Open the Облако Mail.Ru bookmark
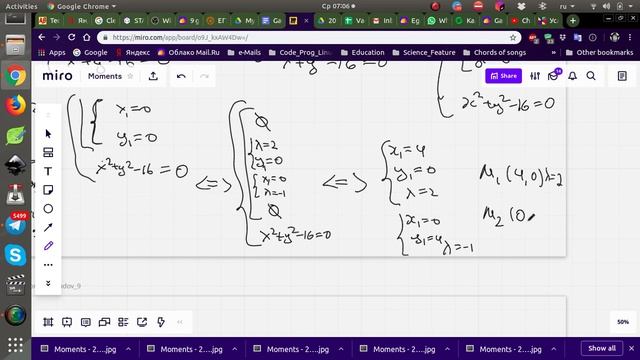Viewport: 640px width, 360px height. click(189, 52)
